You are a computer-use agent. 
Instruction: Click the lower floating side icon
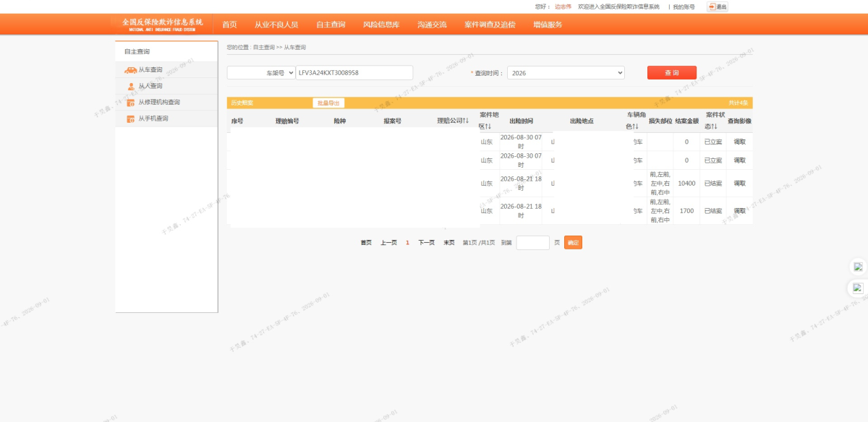[858, 288]
